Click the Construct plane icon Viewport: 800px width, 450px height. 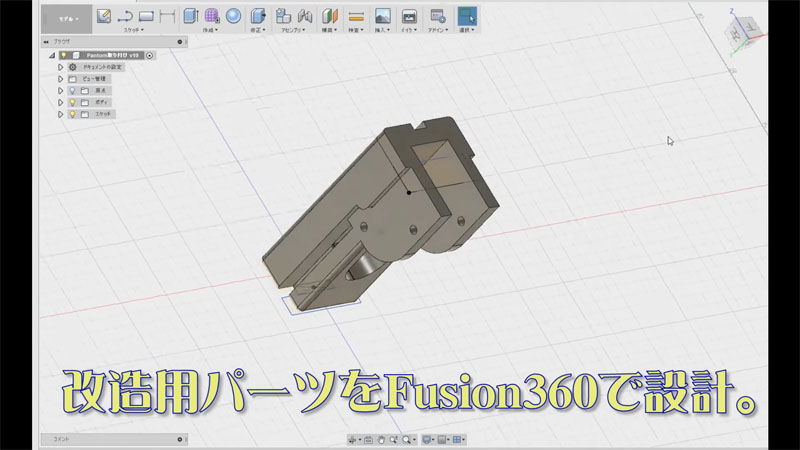(x=330, y=16)
